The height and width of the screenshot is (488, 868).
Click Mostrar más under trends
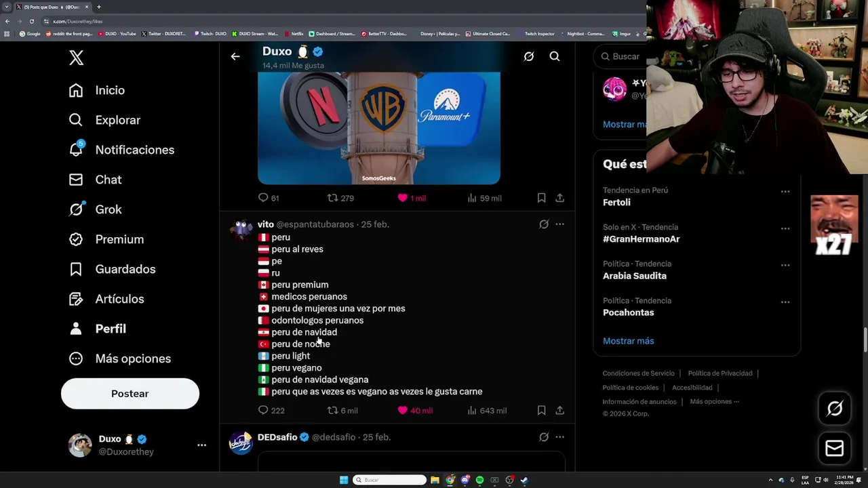click(x=628, y=341)
